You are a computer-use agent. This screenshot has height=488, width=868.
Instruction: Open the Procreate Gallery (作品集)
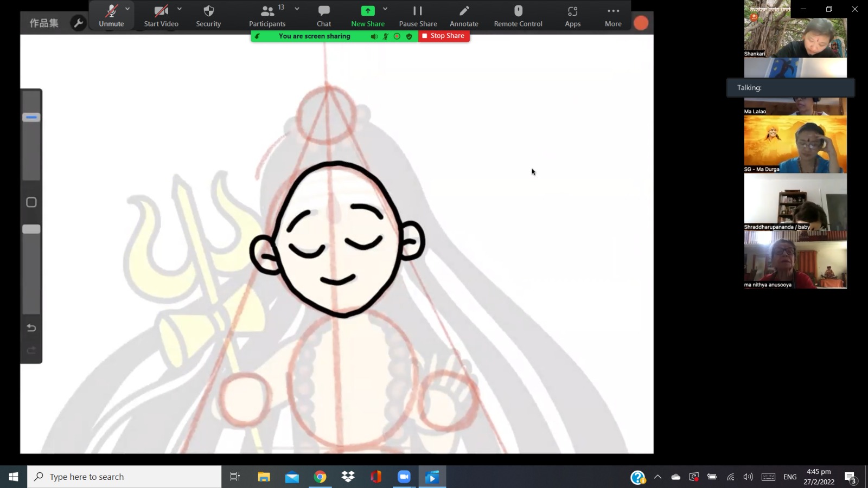pos(44,23)
